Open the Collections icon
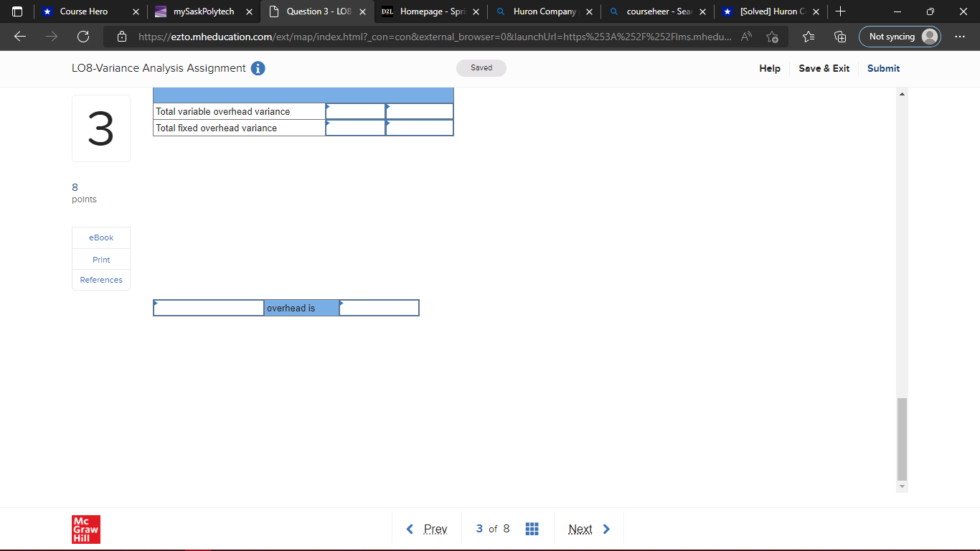This screenshot has width=980, height=551. 840,37
